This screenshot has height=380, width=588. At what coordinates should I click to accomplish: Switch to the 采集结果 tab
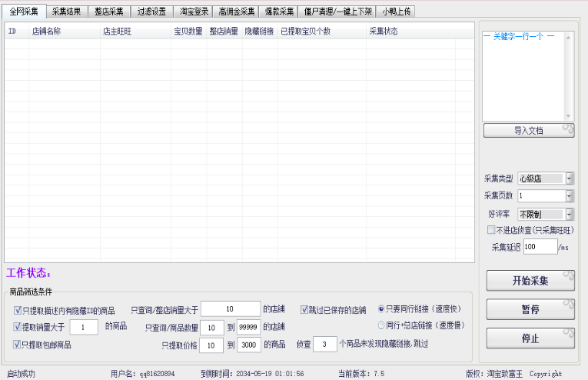(66, 12)
